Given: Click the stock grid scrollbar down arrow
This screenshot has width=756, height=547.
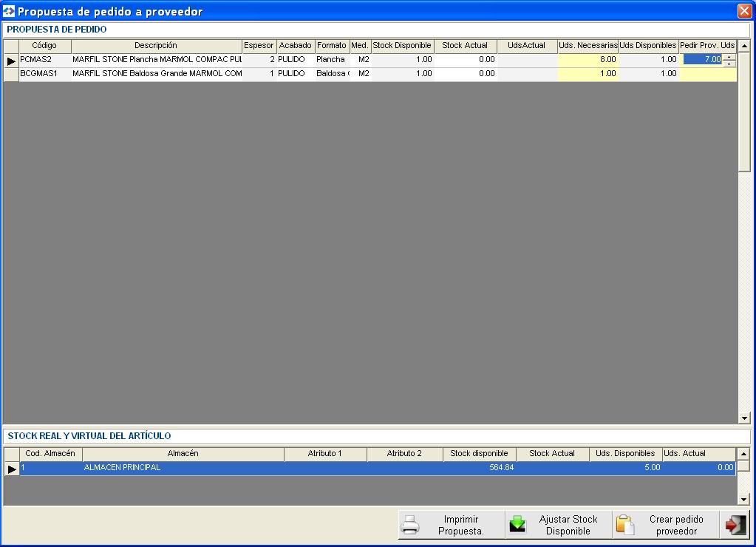Looking at the screenshot, I should (x=743, y=499).
